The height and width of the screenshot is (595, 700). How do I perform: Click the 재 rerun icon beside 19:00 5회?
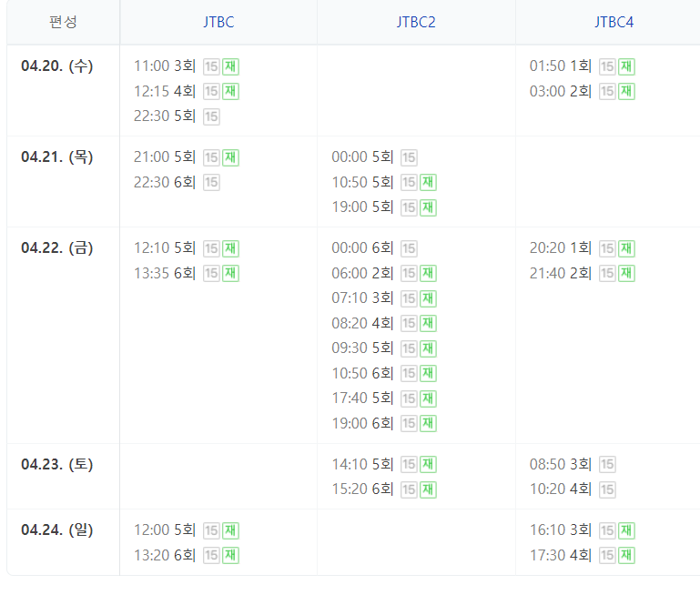click(428, 207)
